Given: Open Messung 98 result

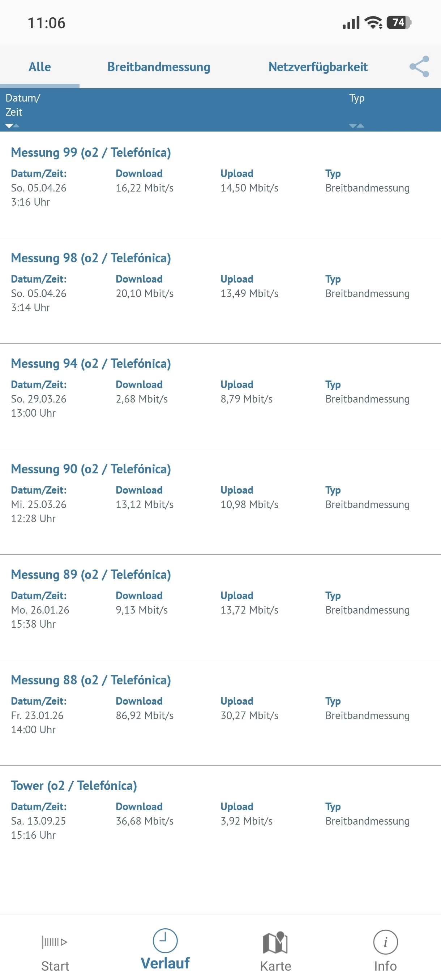Looking at the screenshot, I should click(91, 258).
